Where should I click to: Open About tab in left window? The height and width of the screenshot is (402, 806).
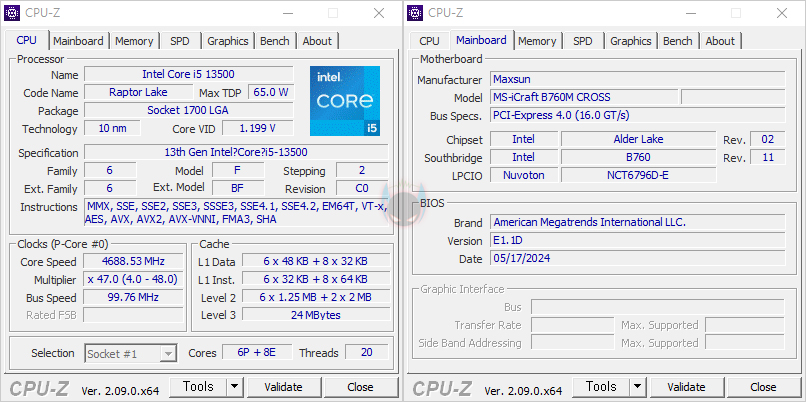pyautogui.click(x=317, y=41)
